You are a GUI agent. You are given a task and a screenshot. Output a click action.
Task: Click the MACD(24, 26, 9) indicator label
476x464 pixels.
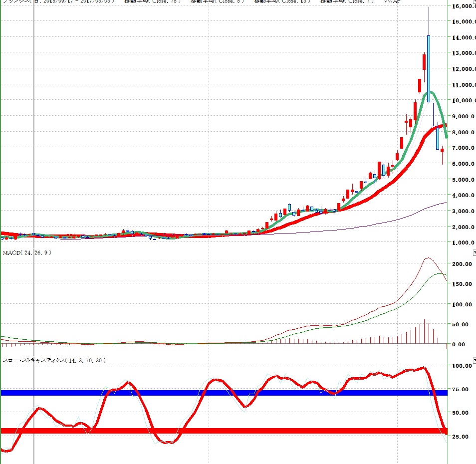tap(27, 253)
